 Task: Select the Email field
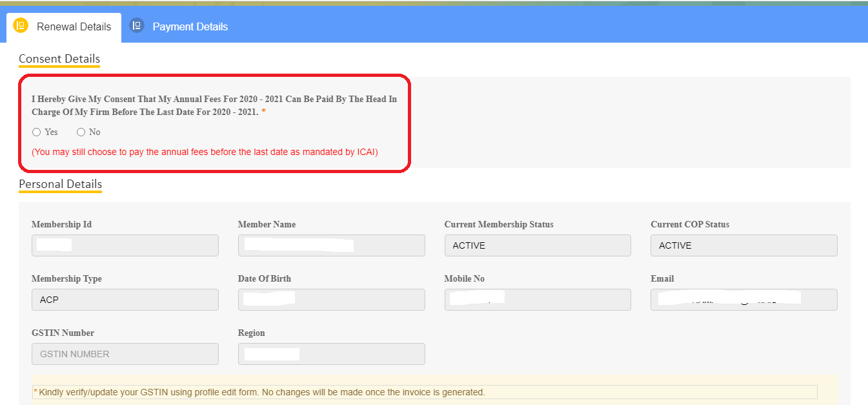point(743,300)
